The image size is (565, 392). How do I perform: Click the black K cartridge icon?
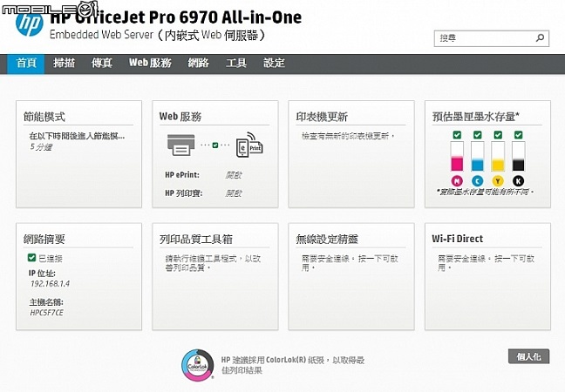[x=519, y=180]
